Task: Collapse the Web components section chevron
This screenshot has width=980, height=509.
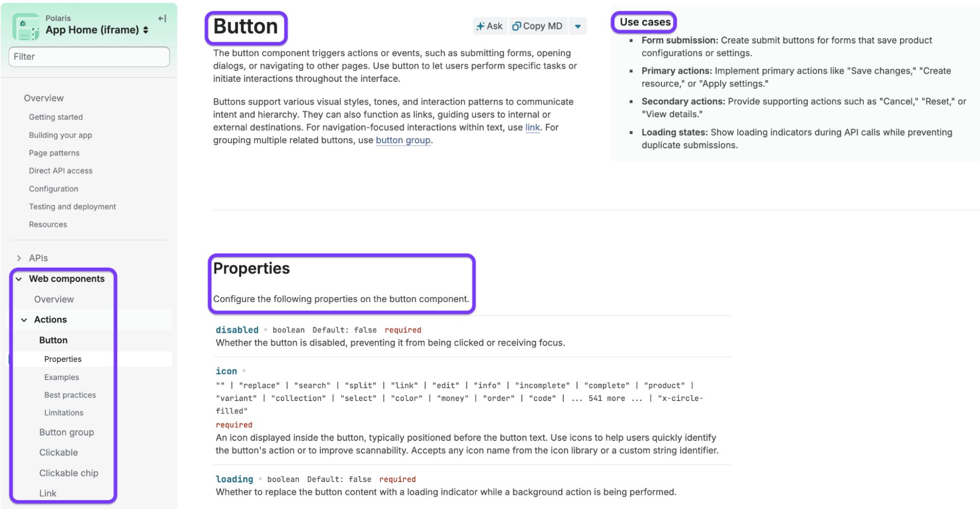Action: [x=19, y=279]
